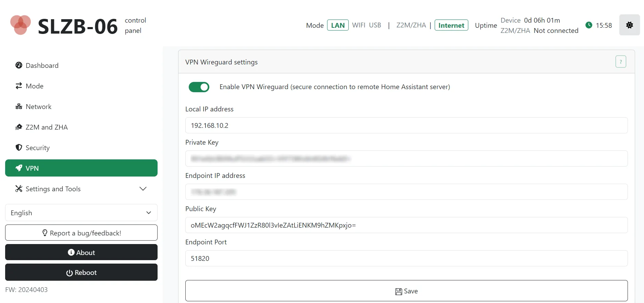Disable the VPN Wireguard toggle
This screenshot has height=303, width=644.
tap(199, 87)
